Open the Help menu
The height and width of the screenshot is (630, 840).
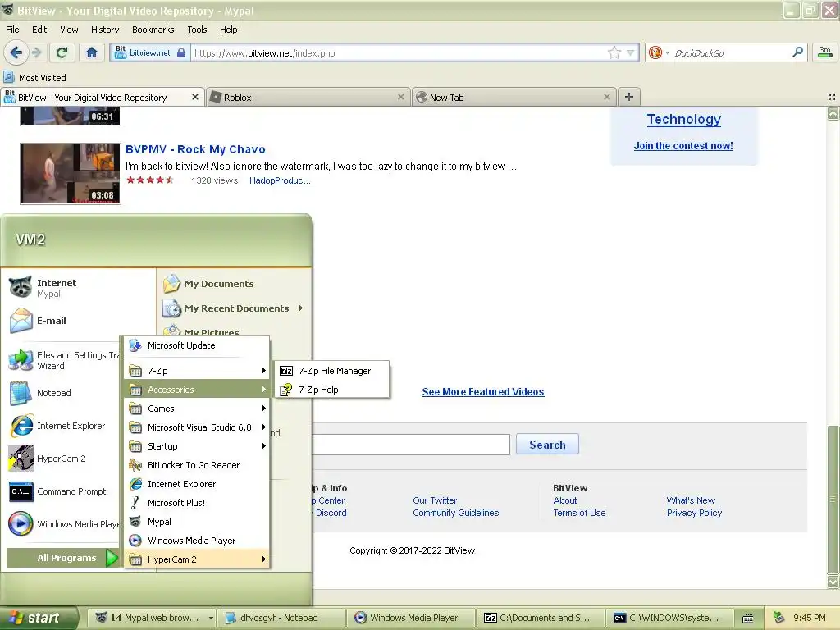[x=228, y=30]
